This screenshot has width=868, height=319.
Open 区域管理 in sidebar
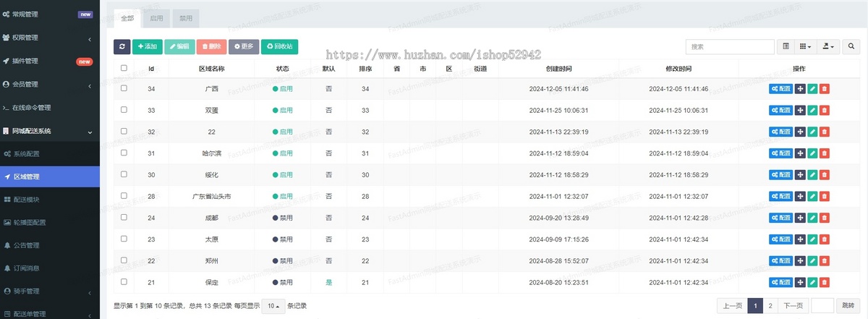pos(50,176)
